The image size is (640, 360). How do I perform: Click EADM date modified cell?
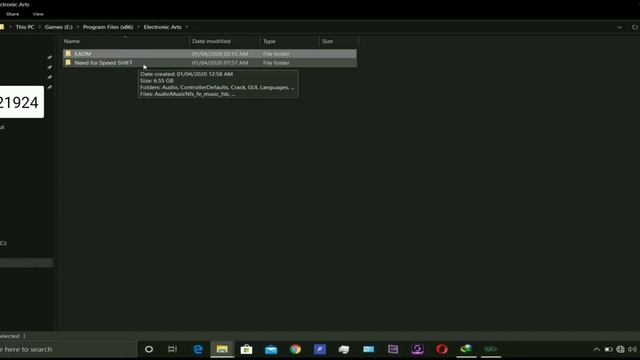(x=220, y=53)
